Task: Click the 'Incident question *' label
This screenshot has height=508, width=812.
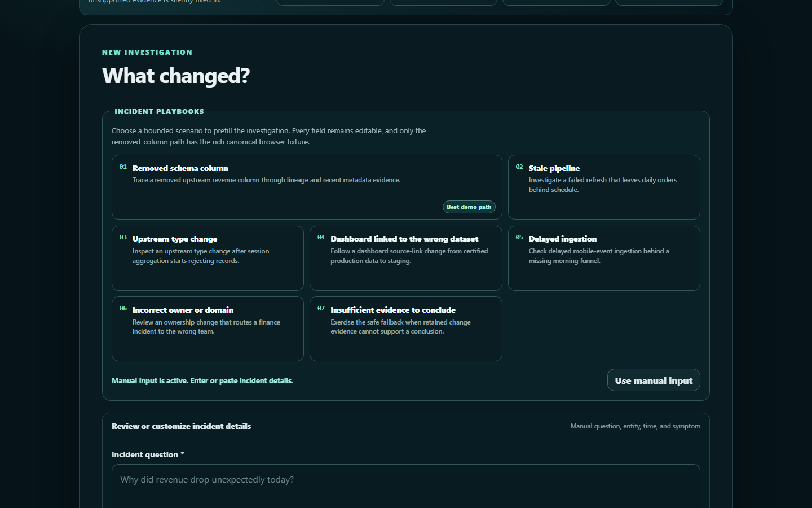Action: tap(148, 454)
